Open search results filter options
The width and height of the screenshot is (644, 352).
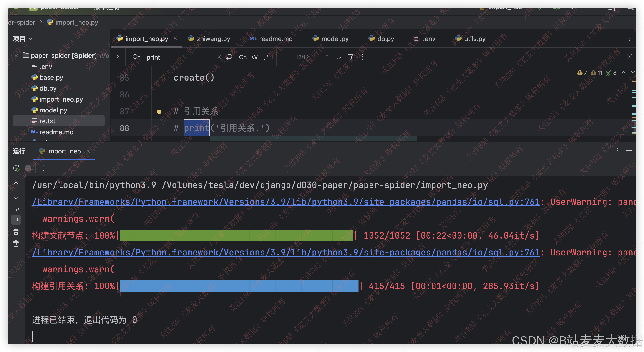click(x=350, y=57)
